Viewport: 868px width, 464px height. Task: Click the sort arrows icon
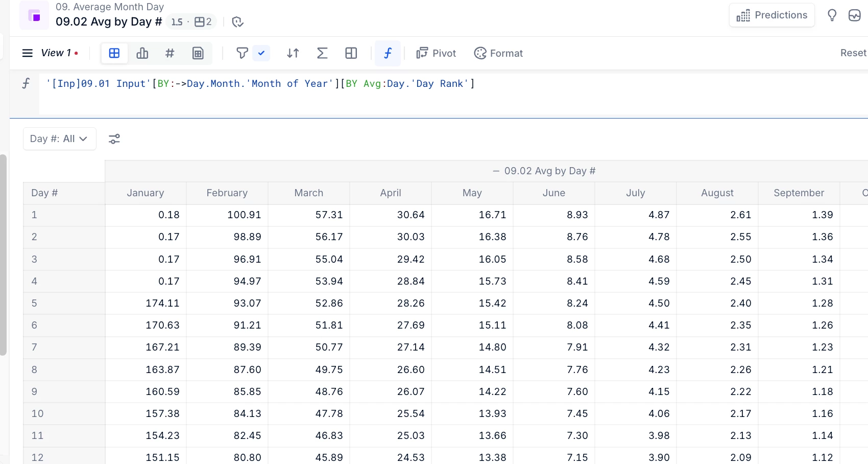293,53
